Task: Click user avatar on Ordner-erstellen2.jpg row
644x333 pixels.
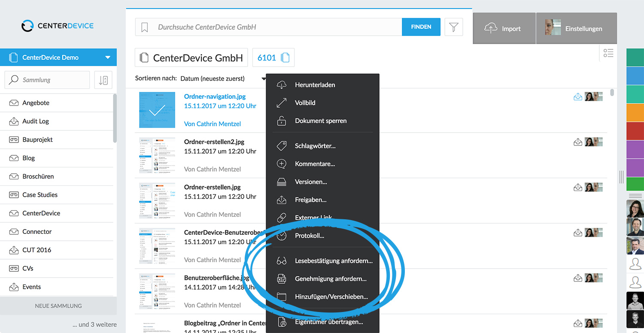Action: 594,142
